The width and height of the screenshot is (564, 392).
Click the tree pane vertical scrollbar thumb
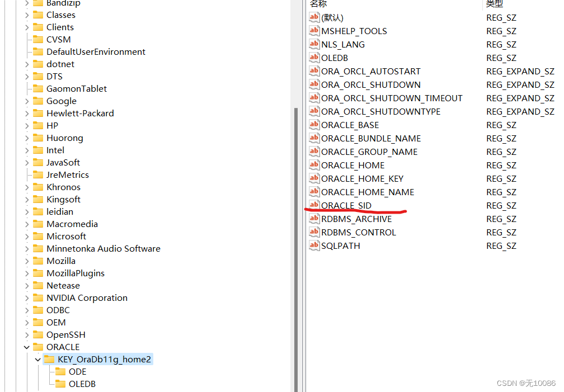click(x=295, y=249)
